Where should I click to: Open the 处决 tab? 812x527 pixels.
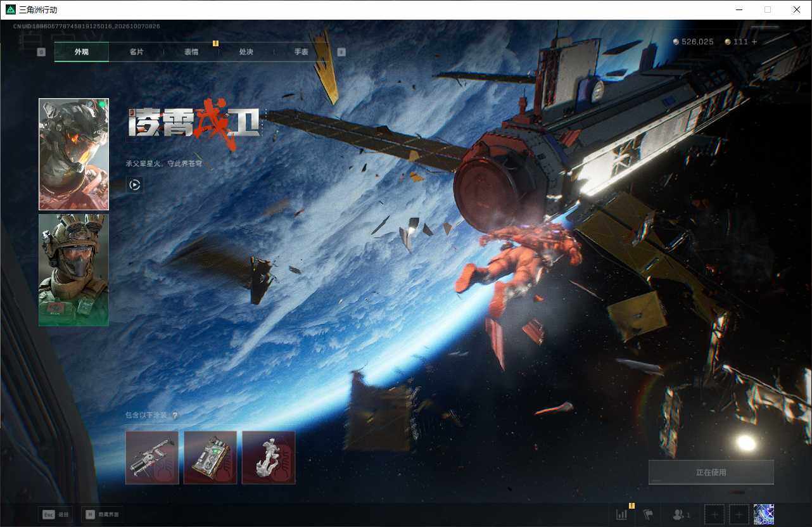pyautogui.click(x=246, y=52)
